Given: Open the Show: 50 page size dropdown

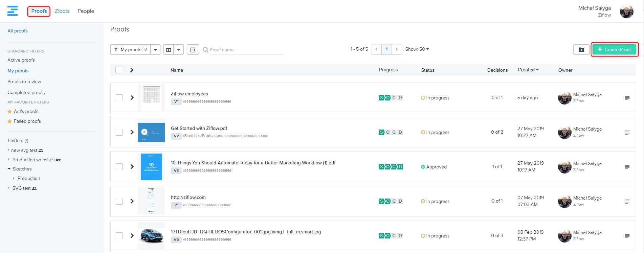Looking at the screenshot, I should (417, 49).
